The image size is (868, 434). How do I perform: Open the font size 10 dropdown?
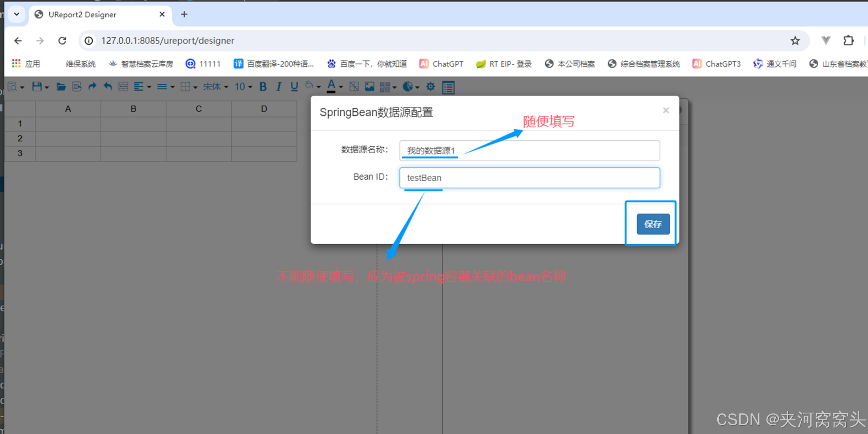pyautogui.click(x=243, y=87)
